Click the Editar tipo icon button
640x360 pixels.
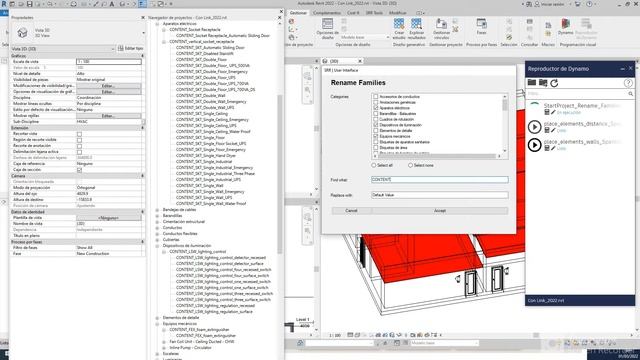131,49
